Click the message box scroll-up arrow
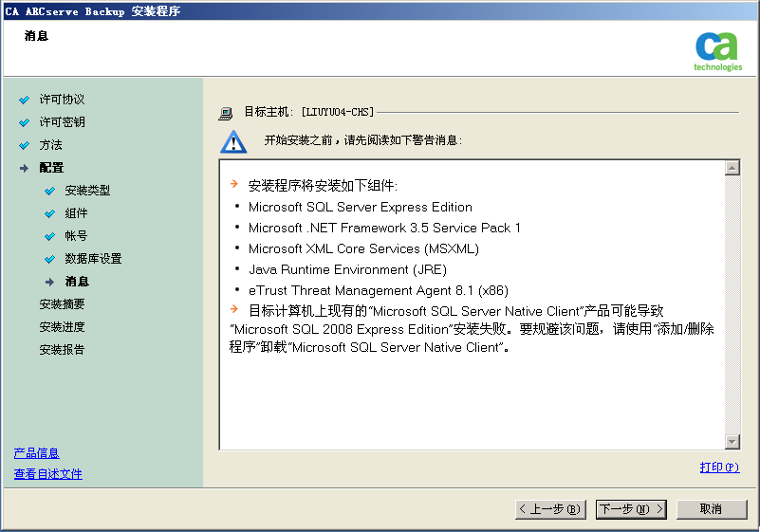Image resolution: width=760 pixels, height=532 pixels. 732,168
